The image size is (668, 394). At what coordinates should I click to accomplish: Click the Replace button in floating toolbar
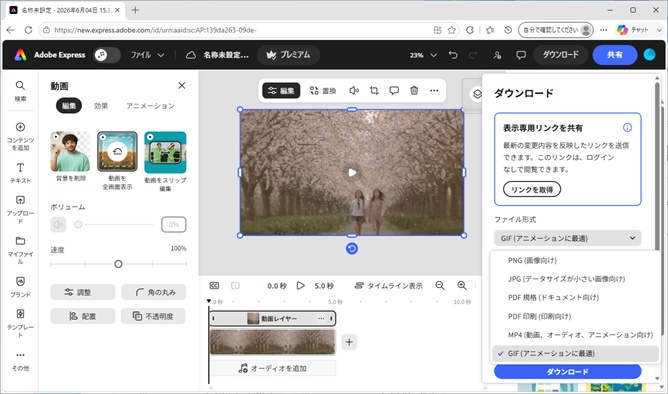pos(323,90)
